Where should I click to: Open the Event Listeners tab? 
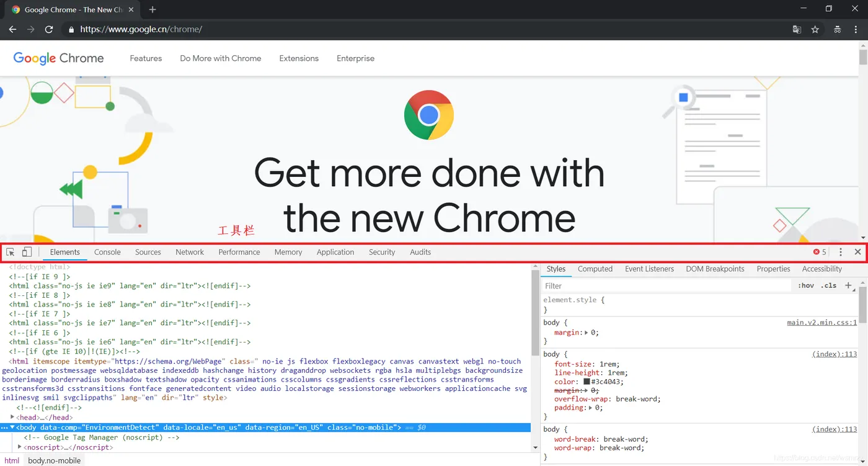tap(649, 269)
